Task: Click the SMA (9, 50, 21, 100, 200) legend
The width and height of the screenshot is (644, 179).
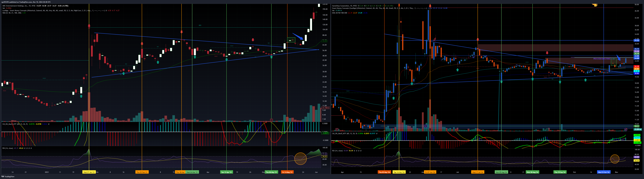Action: click(x=12, y=13)
